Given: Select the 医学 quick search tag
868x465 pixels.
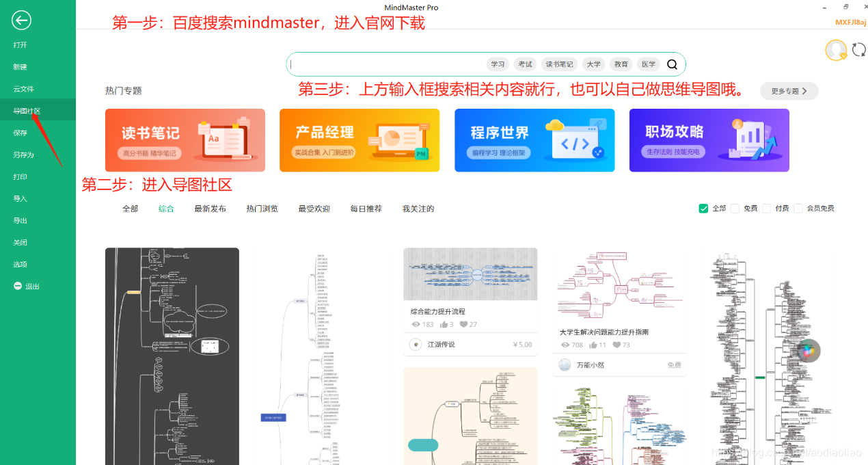Looking at the screenshot, I should click(648, 64).
